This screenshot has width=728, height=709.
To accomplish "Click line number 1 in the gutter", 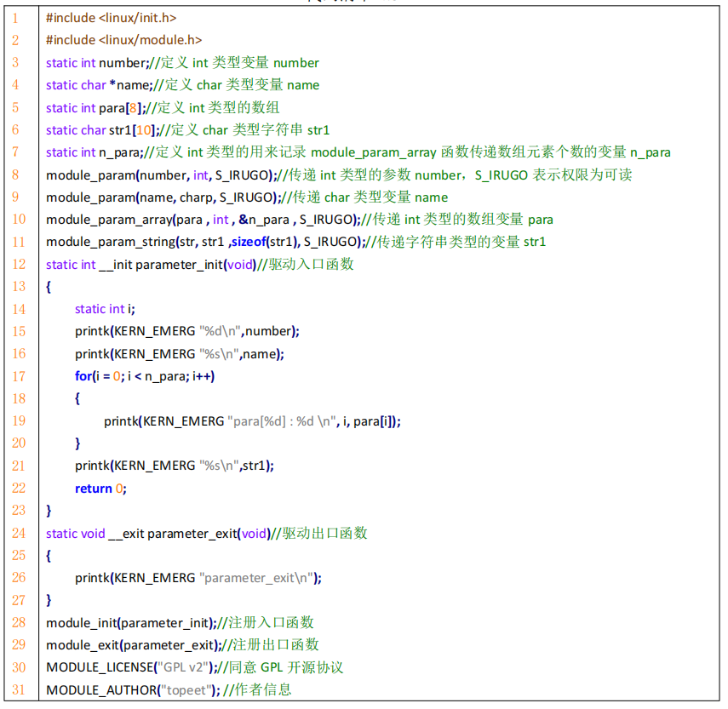I will [15, 18].
